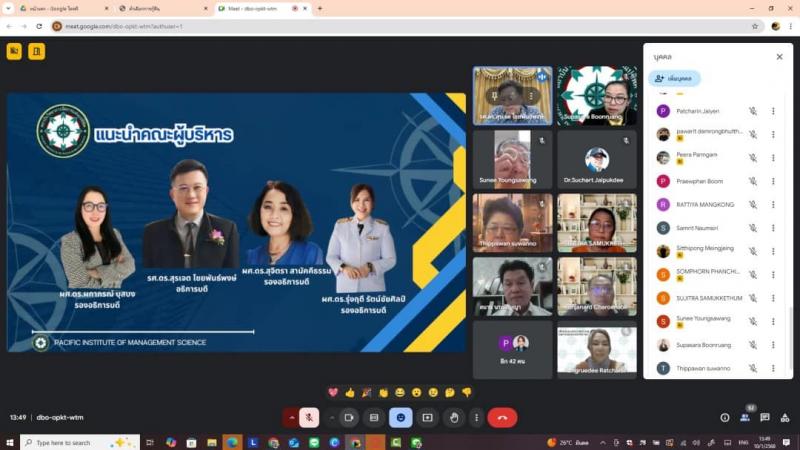The width and height of the screenshot is (800, 450).
Task: Toggle the camera button
Action: coord(349,417)
